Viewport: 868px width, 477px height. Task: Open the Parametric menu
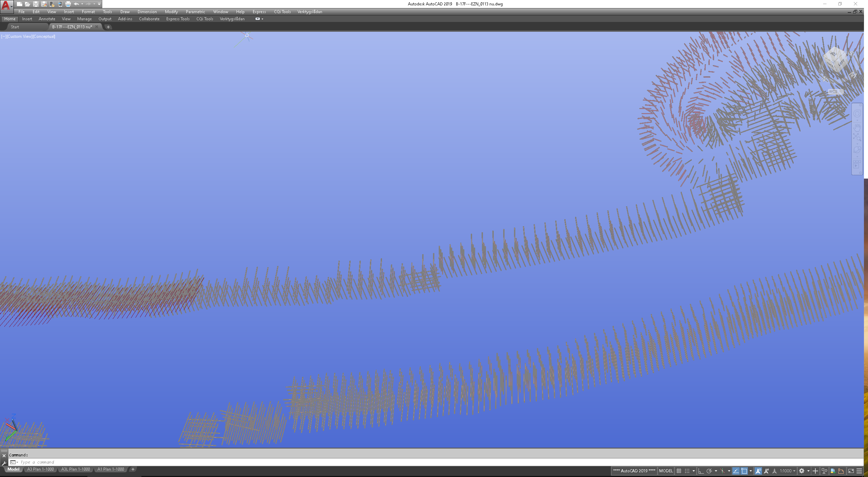tap(195, 12)
